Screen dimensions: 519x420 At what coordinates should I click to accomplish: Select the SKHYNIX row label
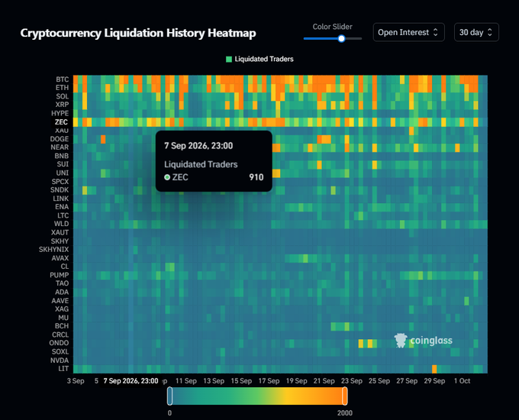coord(54,250)
